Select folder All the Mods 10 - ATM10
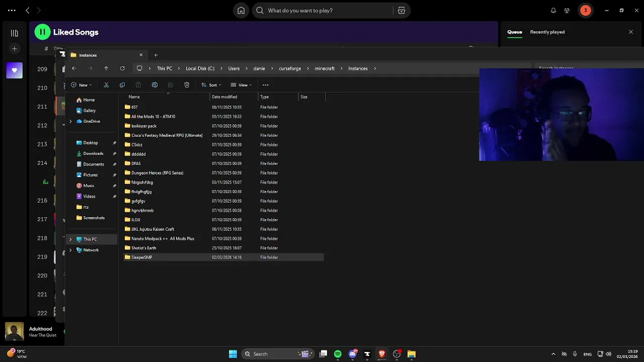 [x=224, y=117]
